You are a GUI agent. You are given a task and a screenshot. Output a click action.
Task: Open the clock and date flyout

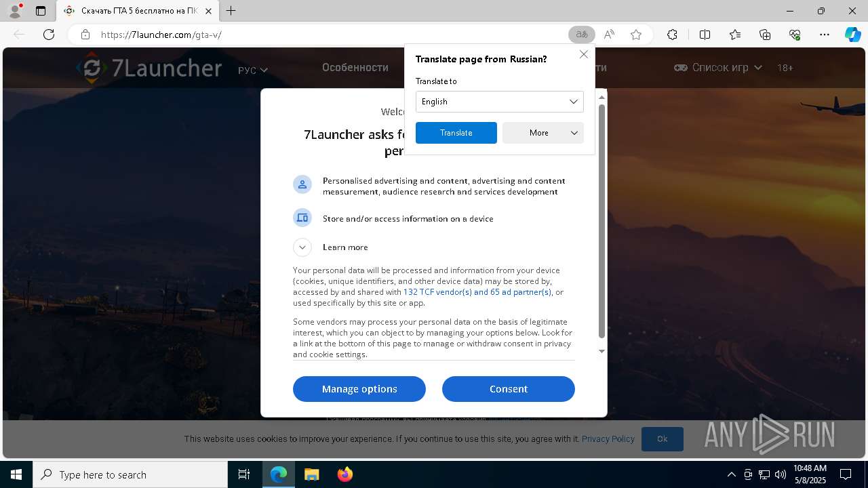(810, 474)
